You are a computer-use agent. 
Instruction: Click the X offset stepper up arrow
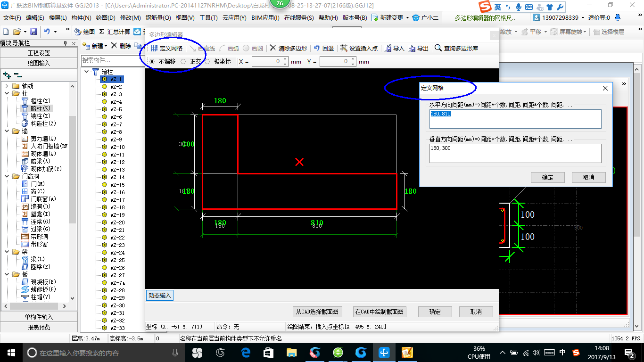click(x=285, y=59)
